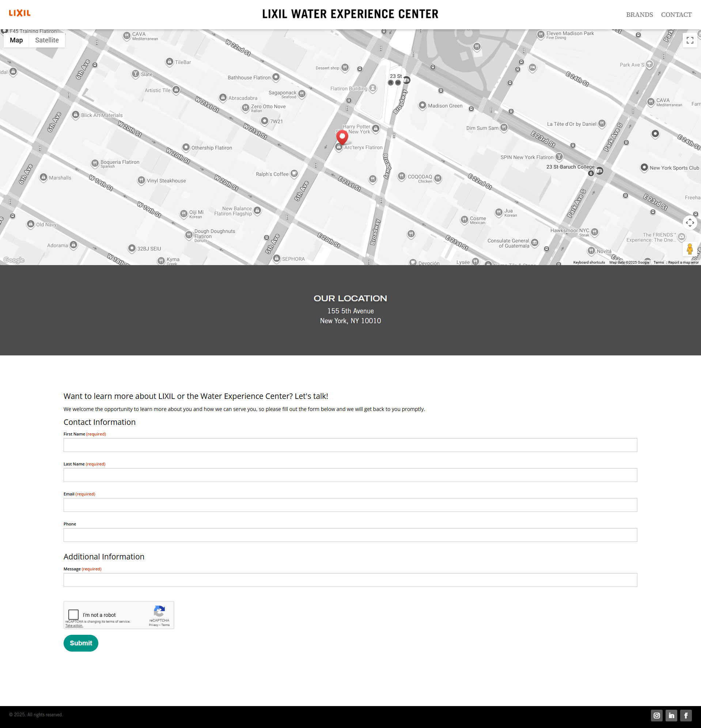Screen dimensions: 701x728
Task: Click into the Email input field
Action: tap(350, 505)
